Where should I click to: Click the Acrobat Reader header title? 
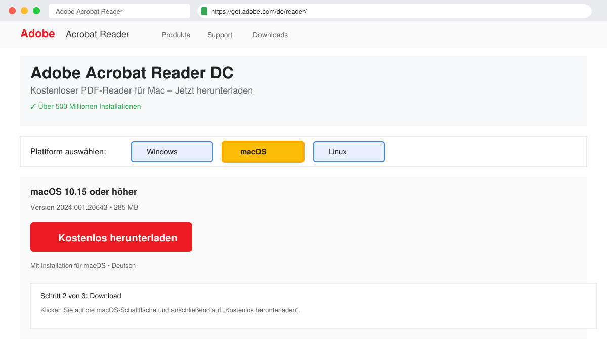click(98, 34)
